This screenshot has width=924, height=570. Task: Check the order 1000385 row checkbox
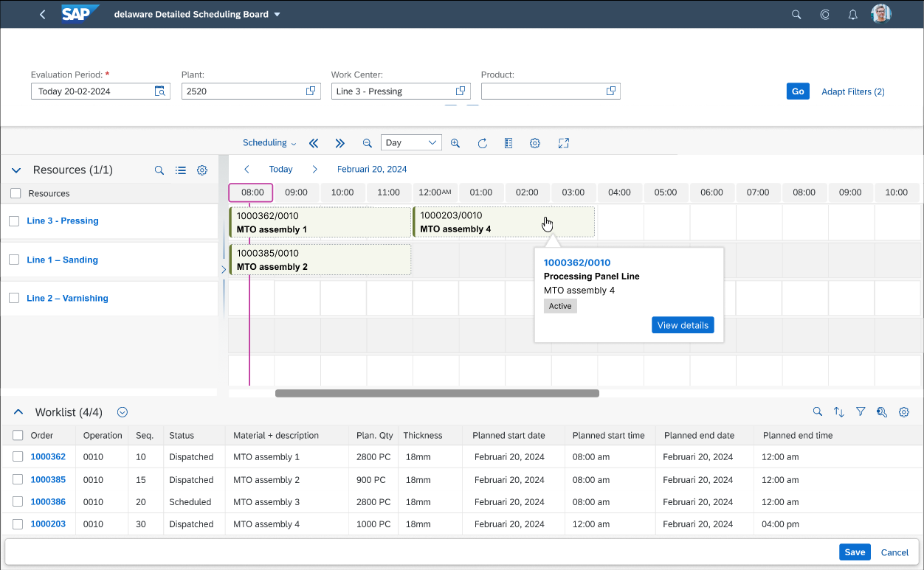[x=18, y=480]
